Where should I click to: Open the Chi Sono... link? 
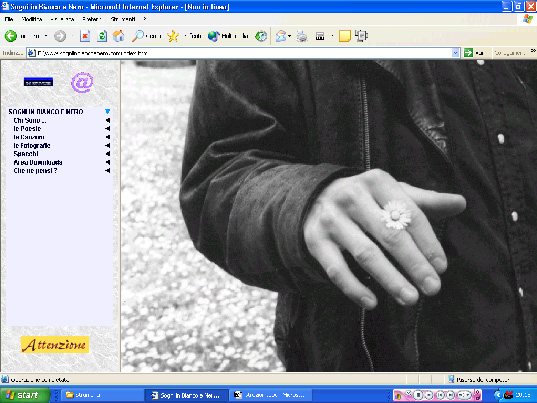click(30, 120)
